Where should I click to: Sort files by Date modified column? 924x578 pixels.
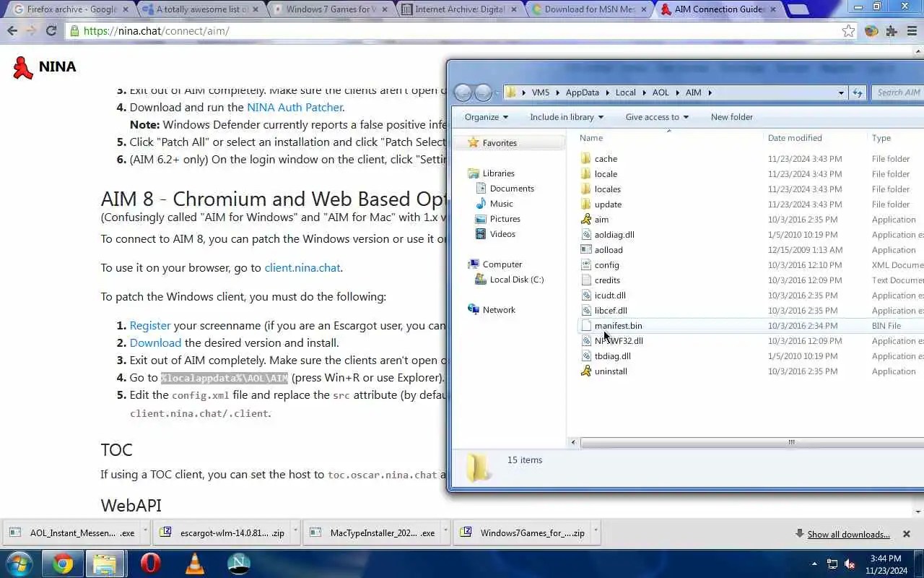(x=795, y=138)
